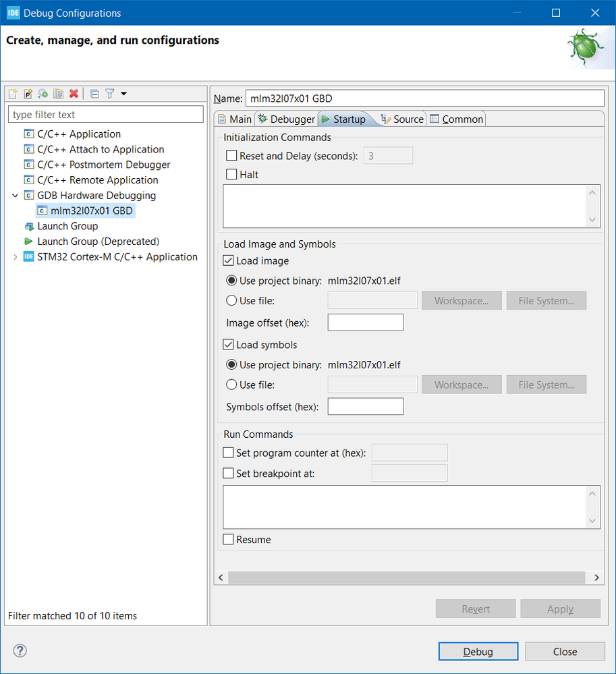
Task: Select Use project binary for symbols
Action: point(231,364)
